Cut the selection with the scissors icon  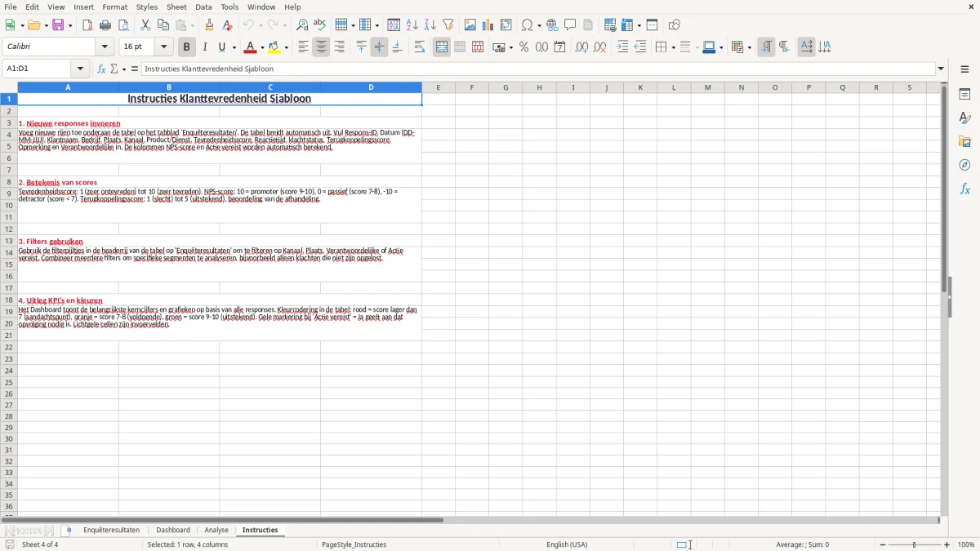[145, 25]
